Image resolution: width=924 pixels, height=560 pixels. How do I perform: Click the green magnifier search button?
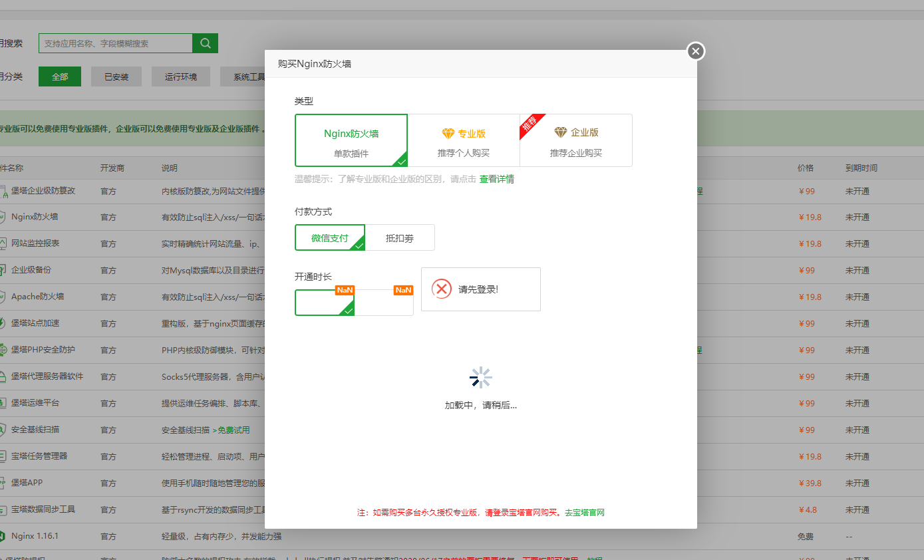click(x=205, y=43)
